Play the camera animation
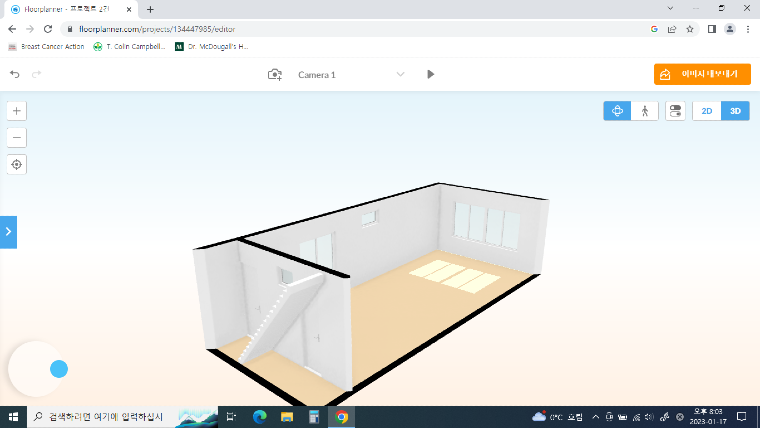Screen dimensions: 760x428 click(x=431, y=74)
